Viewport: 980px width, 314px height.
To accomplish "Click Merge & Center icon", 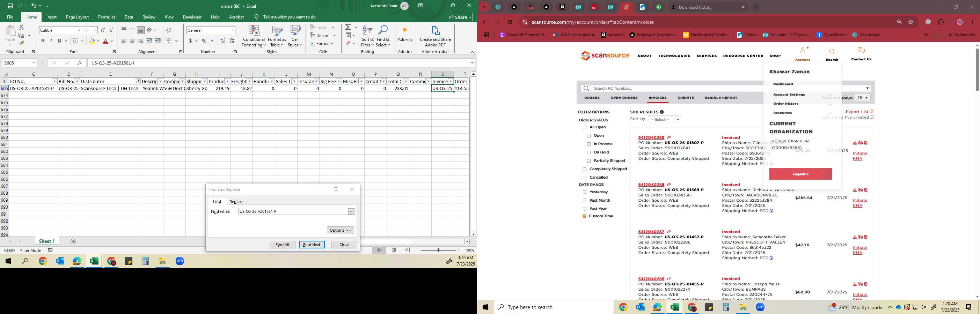I will tap(169, 41).
